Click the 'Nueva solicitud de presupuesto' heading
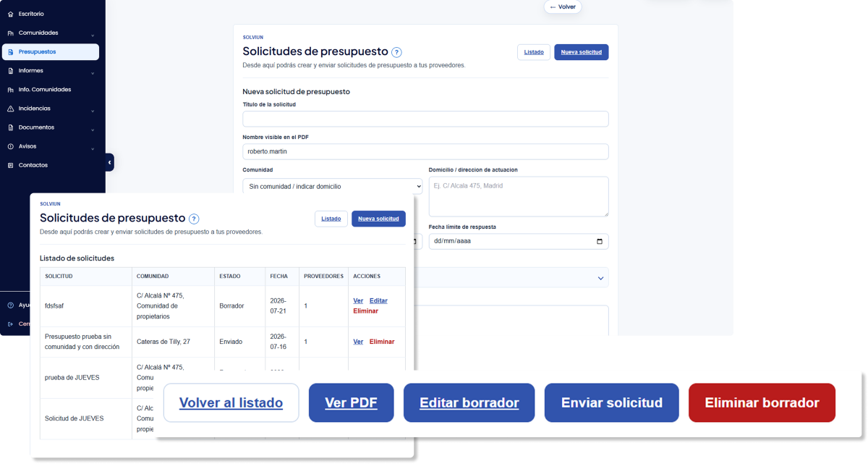868x464 pixels. (296, 92)
